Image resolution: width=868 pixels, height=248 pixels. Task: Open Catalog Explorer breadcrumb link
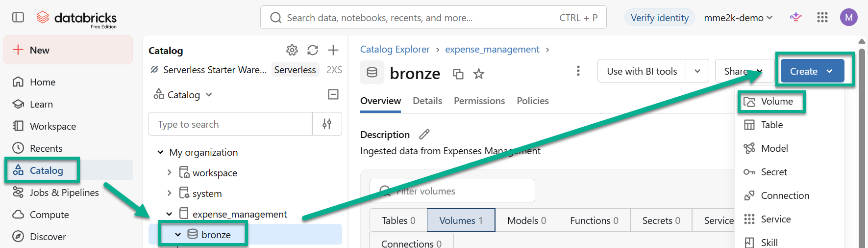tap(395, 49)
